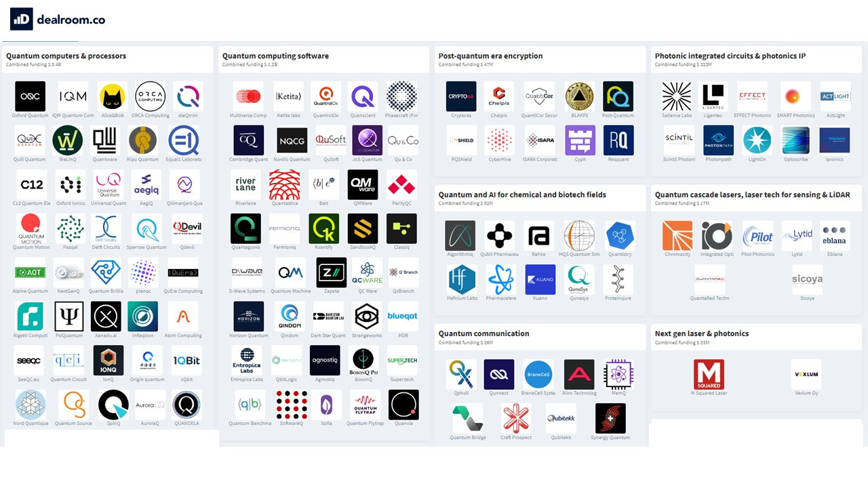Open 'Photonic integrated circuits & photonics IP' heading
This screenshot has height=488, width=868.
[730, 56]
